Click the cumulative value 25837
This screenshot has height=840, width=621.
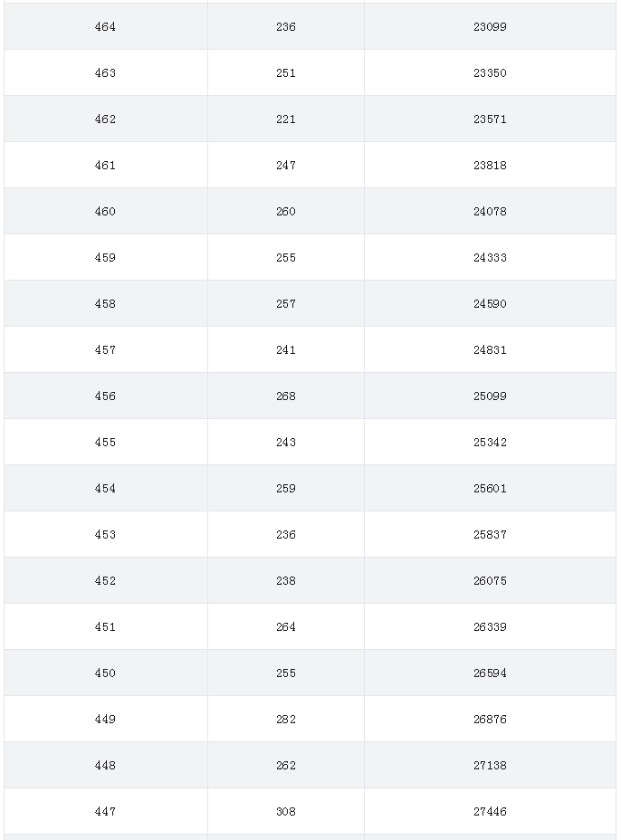coord(490,534)
